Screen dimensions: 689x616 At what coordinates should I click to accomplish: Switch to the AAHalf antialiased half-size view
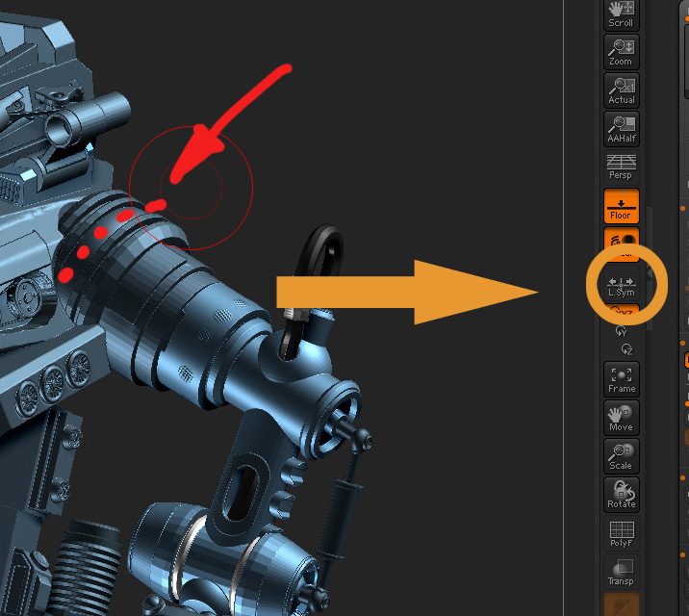tap(622, 129)
